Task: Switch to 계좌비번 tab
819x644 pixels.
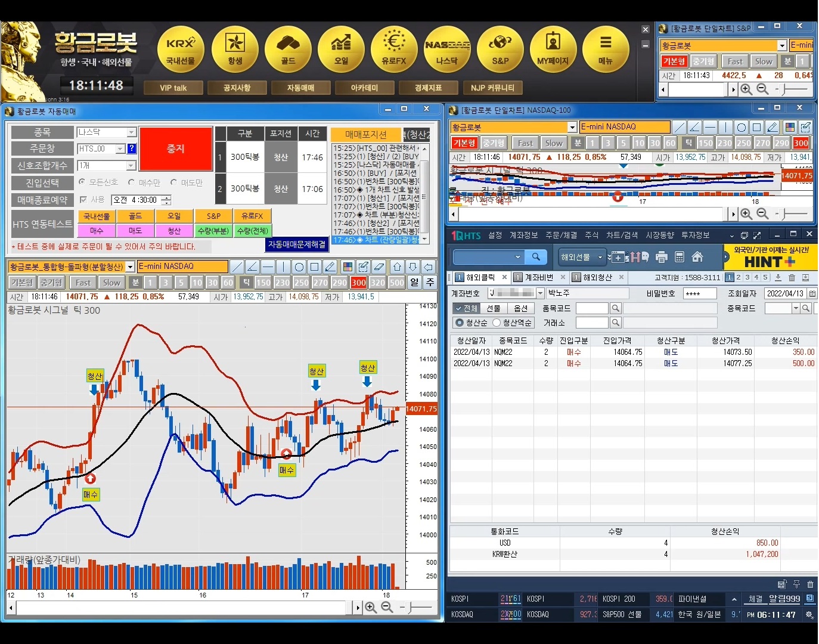Action: pos(539,277)
